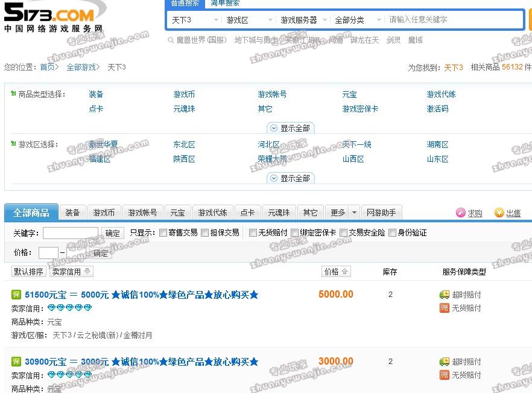
Task: Check the 身份验证 checkbox
Action: coord(392,232)
